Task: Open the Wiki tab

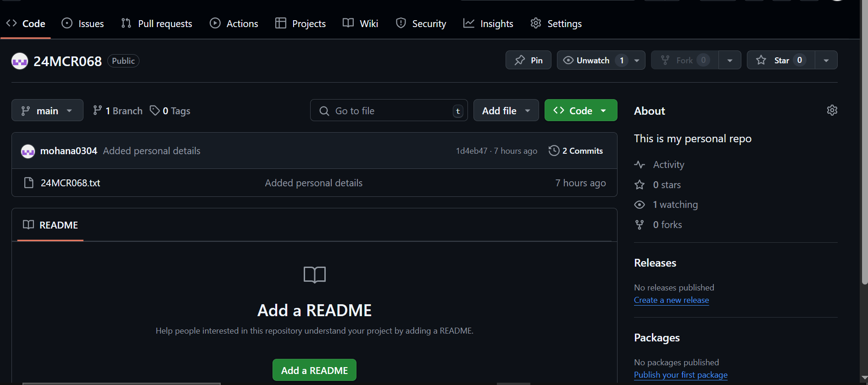Action: tap(361, 23)
